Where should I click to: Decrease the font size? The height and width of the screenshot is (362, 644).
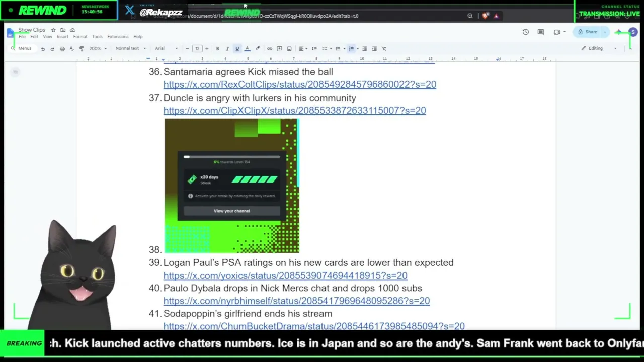pyautogui.click(x=187, y=49)
